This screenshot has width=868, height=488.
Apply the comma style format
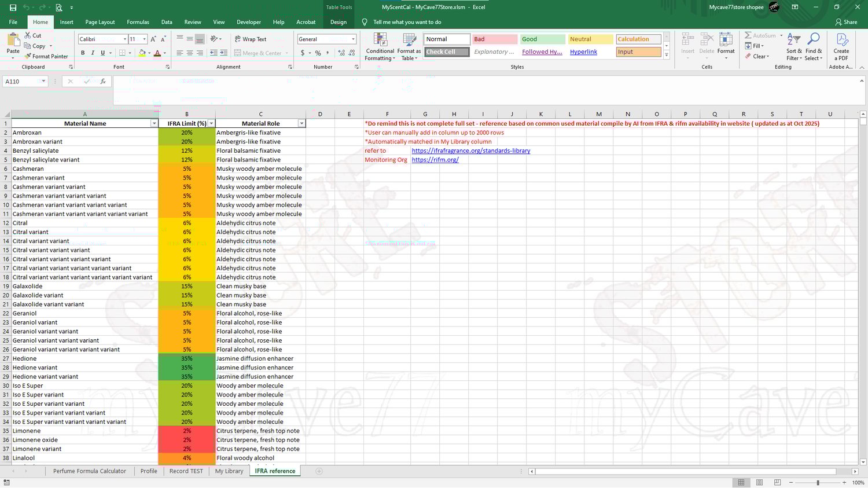coord(328,53)
